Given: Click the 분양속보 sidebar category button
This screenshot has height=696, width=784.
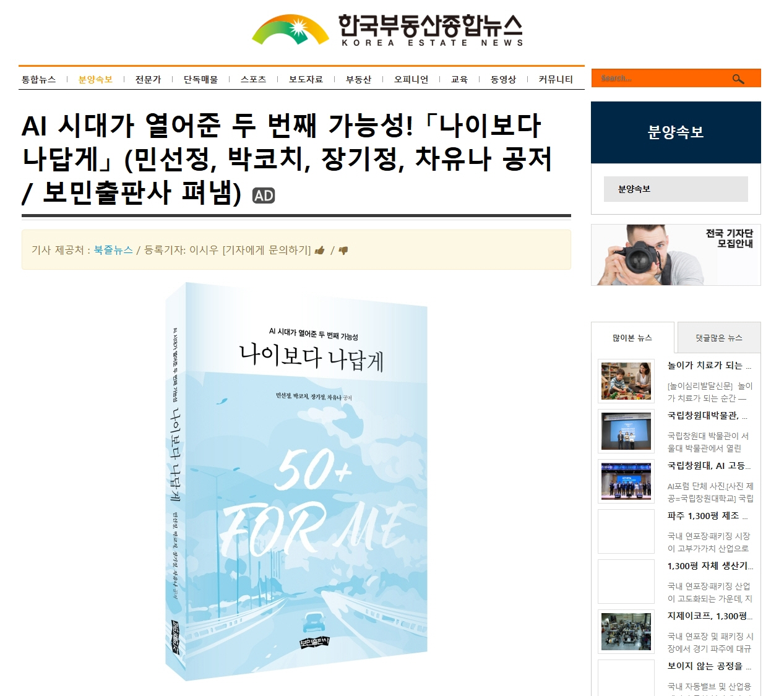Looking at the screenshot, I should (x=676, y=189).
